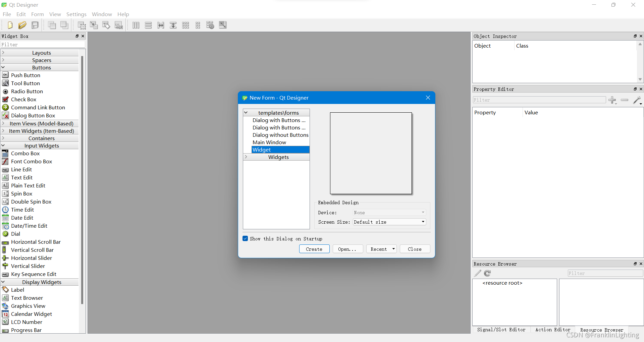Click the Widget Box vertical scrollbar

point(82,180)
